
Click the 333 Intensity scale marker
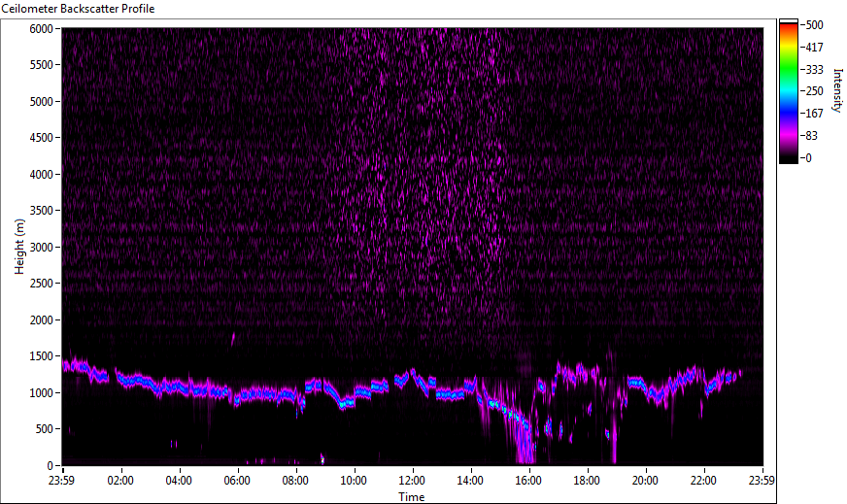point(815,69)
